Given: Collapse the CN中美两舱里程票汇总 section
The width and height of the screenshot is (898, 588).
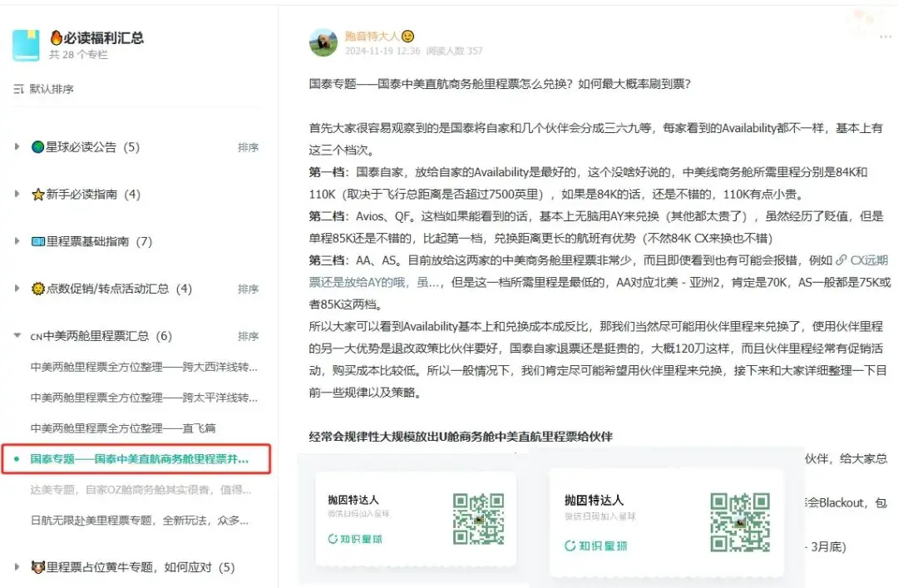Looking at the screenshot, I should (x=16, y=335).
